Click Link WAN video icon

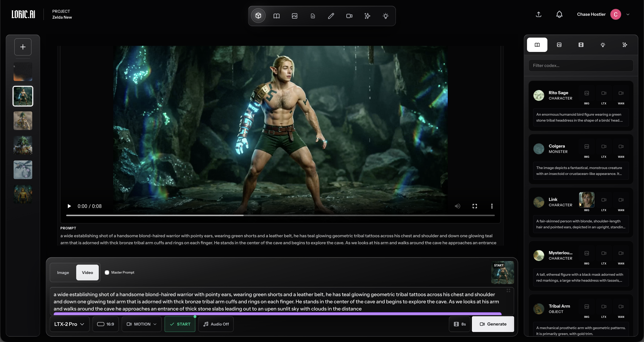click(621, 200)
